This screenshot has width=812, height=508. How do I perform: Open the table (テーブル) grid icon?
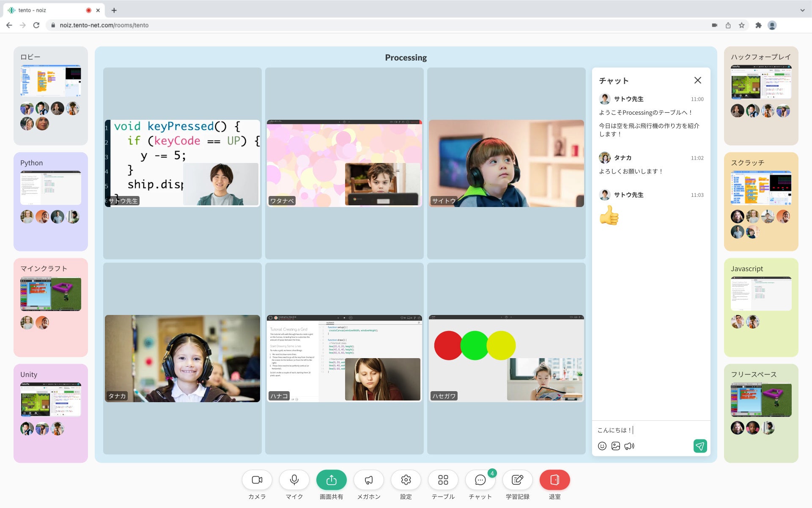443,480
